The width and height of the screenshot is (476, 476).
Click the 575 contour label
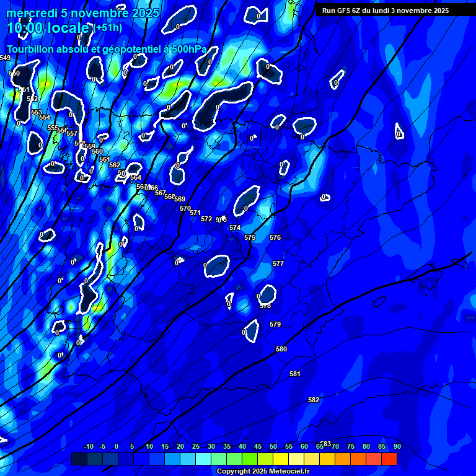pos(250,237)
